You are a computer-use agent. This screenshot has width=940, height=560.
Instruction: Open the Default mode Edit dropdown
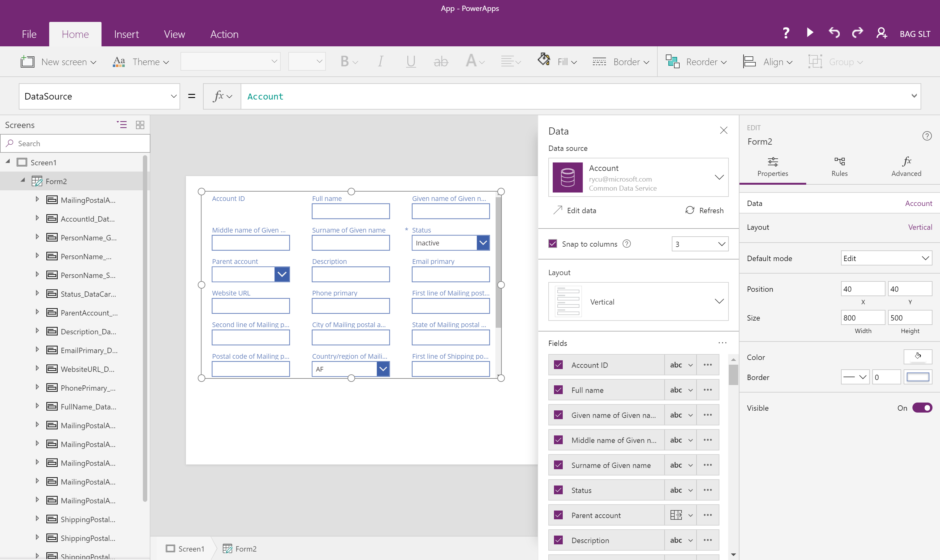pos(886,259)
